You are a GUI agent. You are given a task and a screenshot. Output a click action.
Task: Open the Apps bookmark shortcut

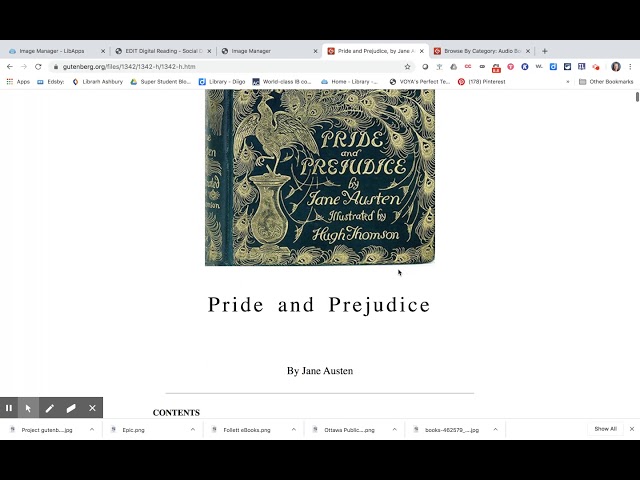pos(18,82)
